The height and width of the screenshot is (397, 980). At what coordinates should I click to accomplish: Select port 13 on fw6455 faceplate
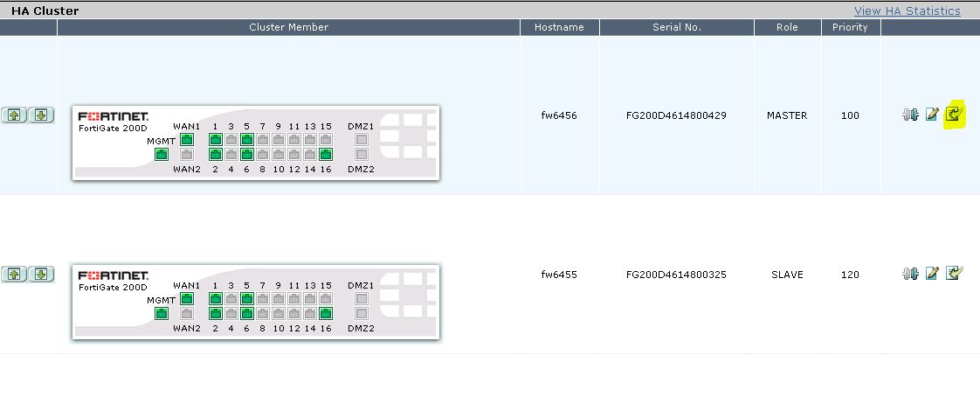[x=310, y=299]
